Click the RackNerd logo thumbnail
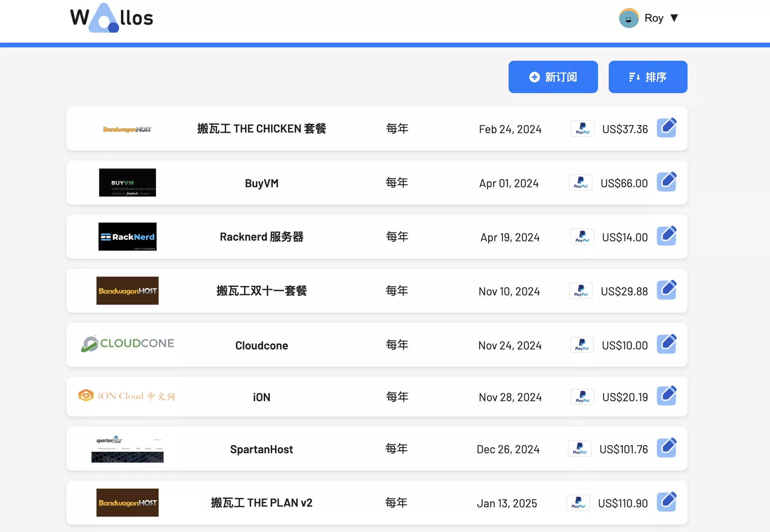 pos(128,237)
